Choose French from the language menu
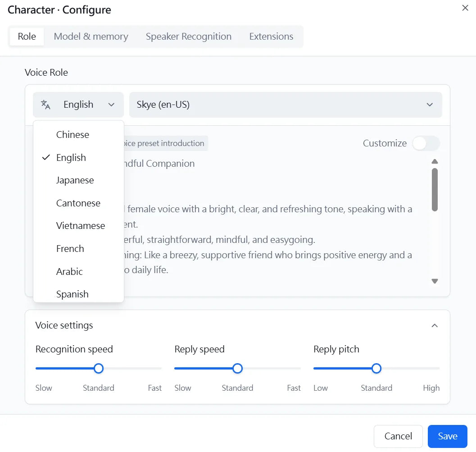The height and width of the screenshot is (452, 476). click(x=78, y=248)
